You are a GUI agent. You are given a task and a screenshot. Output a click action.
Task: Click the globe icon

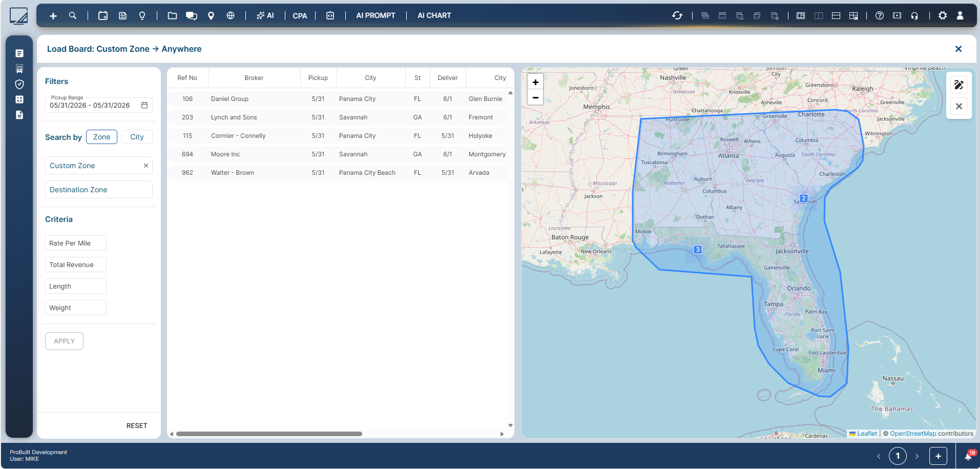(x=231, y=16)
